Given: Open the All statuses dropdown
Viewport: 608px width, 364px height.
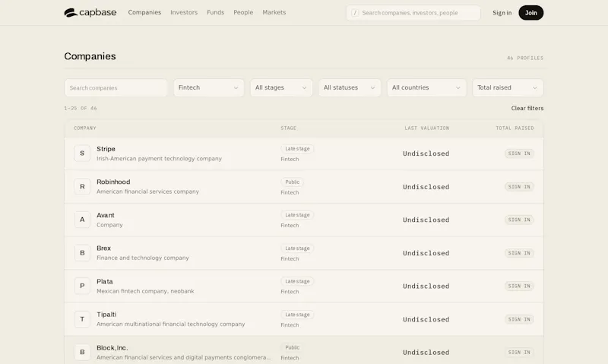Looking at the screenshot, I should 350,87.
